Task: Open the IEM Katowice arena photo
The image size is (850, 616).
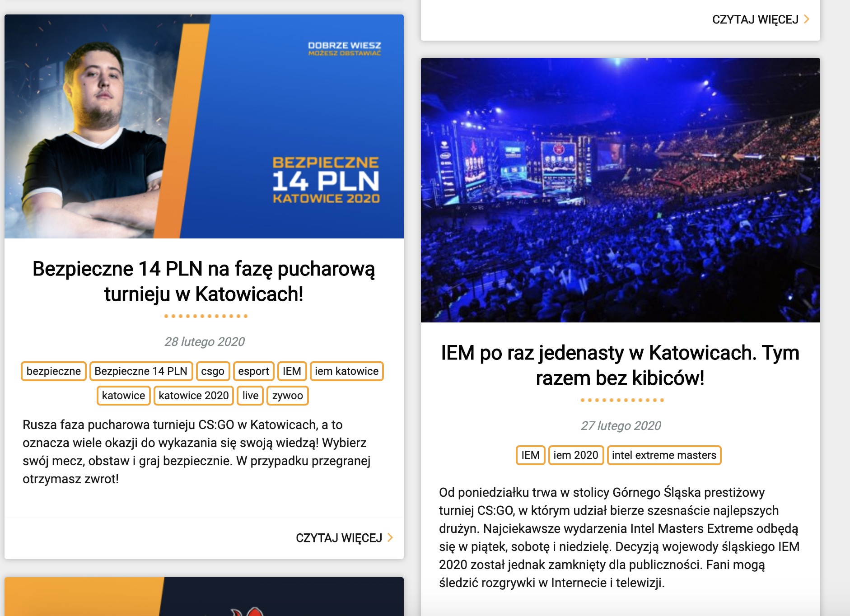Action: [620, 190]
